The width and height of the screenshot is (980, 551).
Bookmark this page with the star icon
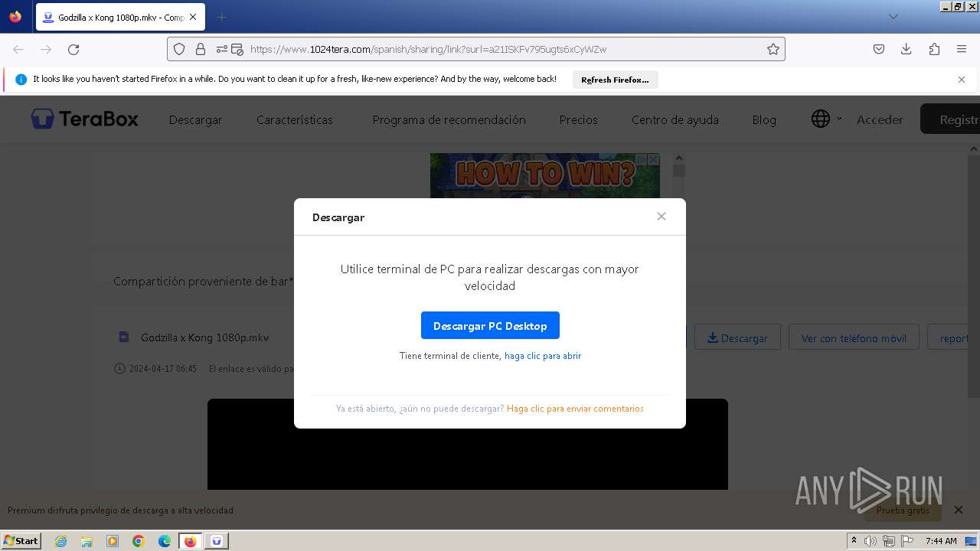tap(773, 49)
